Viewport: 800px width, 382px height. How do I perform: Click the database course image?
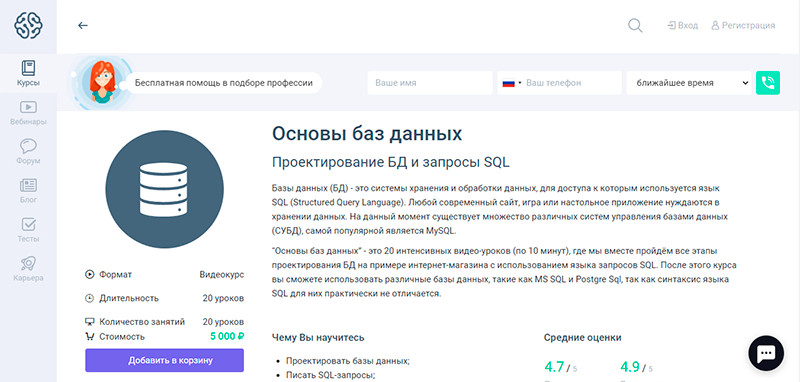pos(164,189)
